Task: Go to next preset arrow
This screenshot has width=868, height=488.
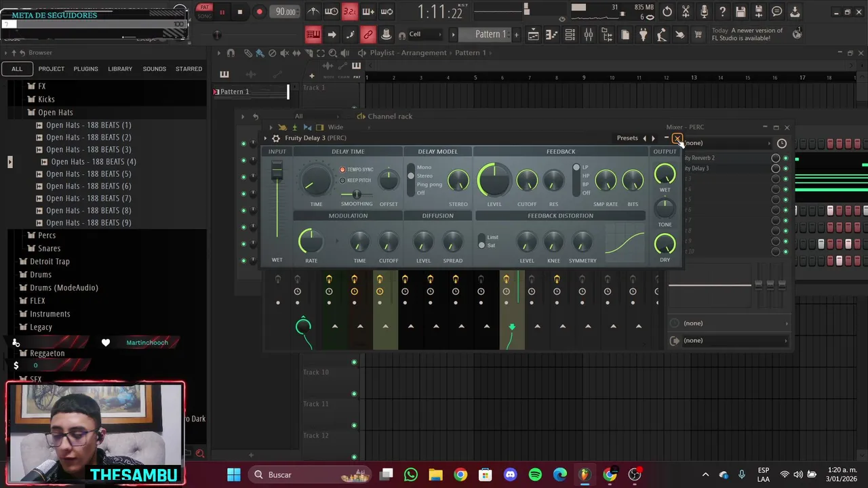Action: [x=653, y=138]
